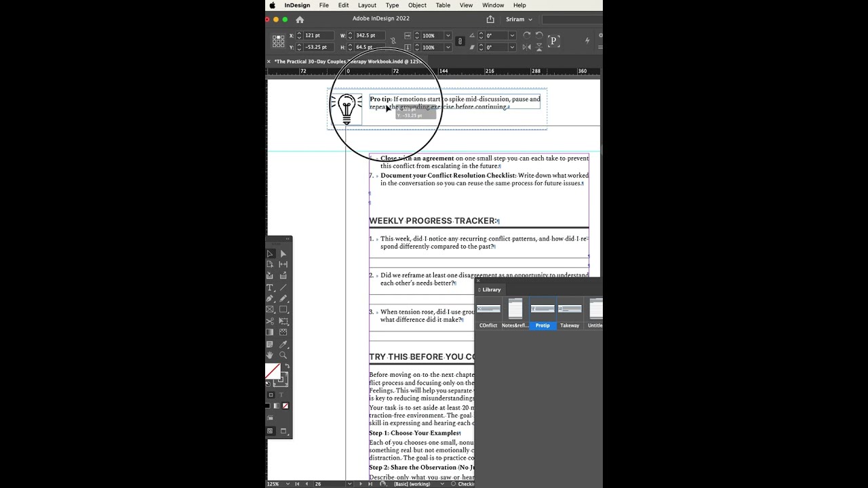Apply None swatch button

point(285,406)
